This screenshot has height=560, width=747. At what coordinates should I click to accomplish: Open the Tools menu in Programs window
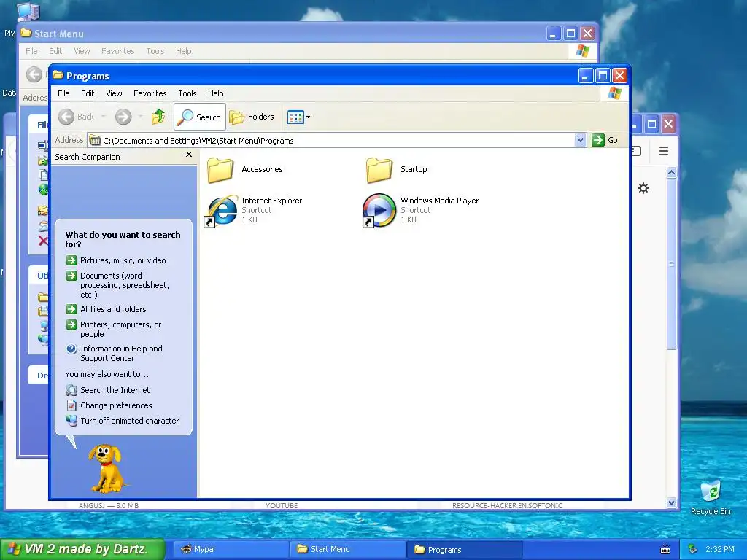(x=187, y=93)
